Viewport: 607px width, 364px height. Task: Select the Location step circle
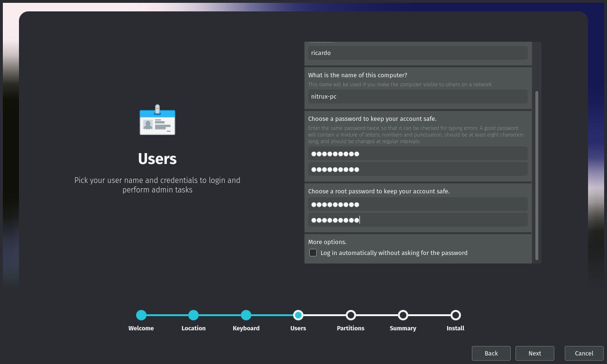(193, 315)
